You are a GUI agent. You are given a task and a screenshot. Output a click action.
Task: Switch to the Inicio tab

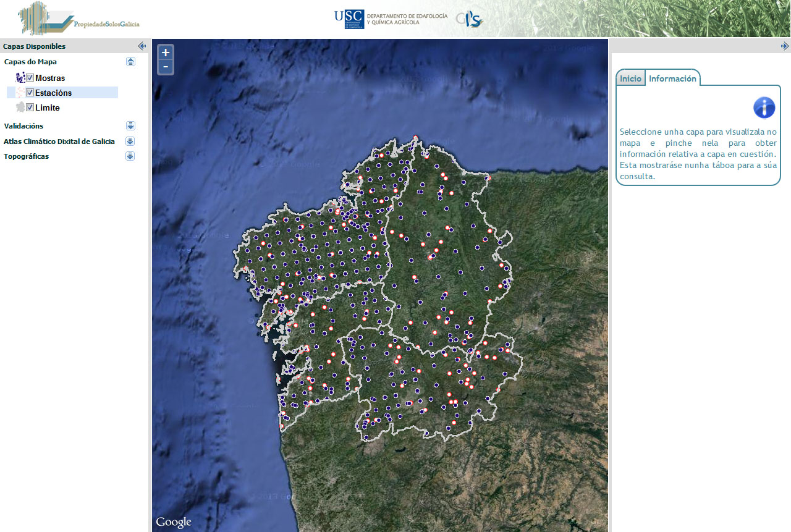pyautogui.click(x=631, y=78)
